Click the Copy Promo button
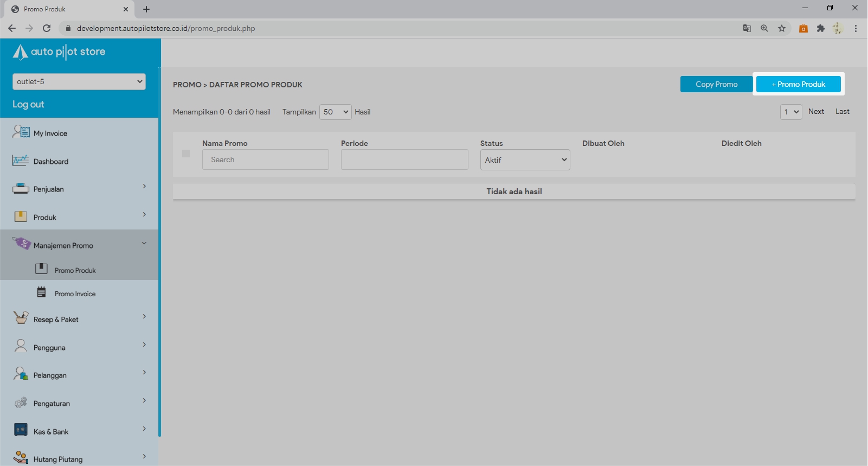Image resolution: width=868 pixels, height=466 pixels. coord(716,84)
